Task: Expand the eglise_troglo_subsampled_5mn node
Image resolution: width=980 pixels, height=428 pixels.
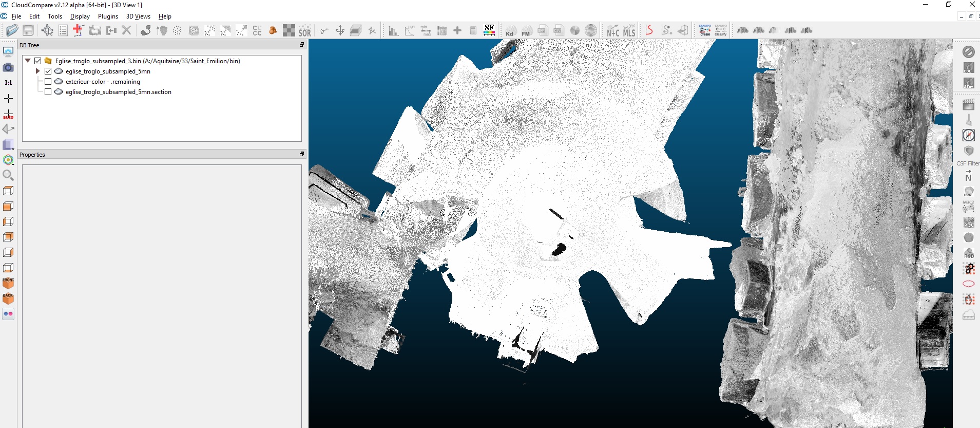Action: point(37,71)
